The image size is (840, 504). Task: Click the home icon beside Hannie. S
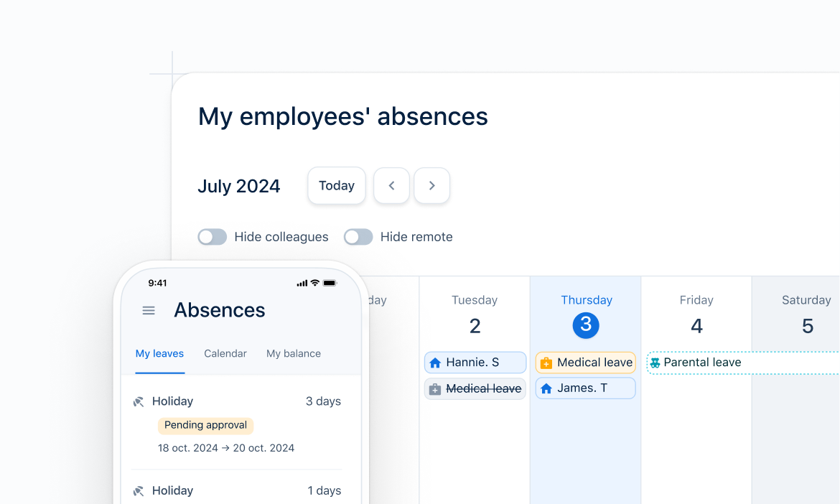coord(435,363)
